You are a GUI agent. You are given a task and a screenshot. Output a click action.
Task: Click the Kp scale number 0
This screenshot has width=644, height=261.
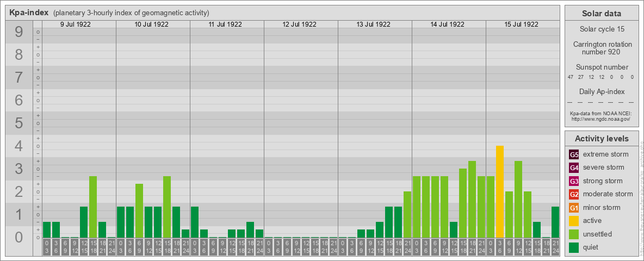[x=18, y=237]
